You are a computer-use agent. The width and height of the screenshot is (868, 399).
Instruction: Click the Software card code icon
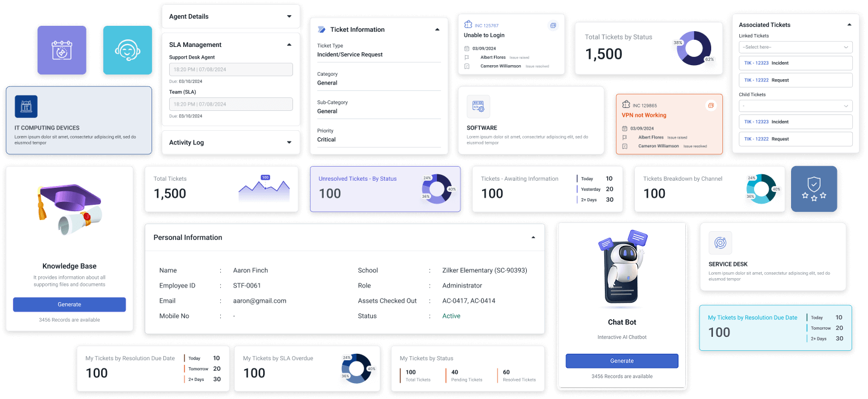coord(478,106)
